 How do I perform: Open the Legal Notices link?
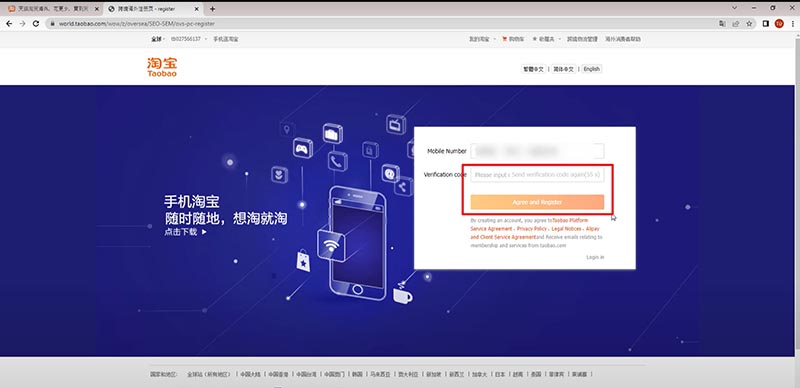566,229
